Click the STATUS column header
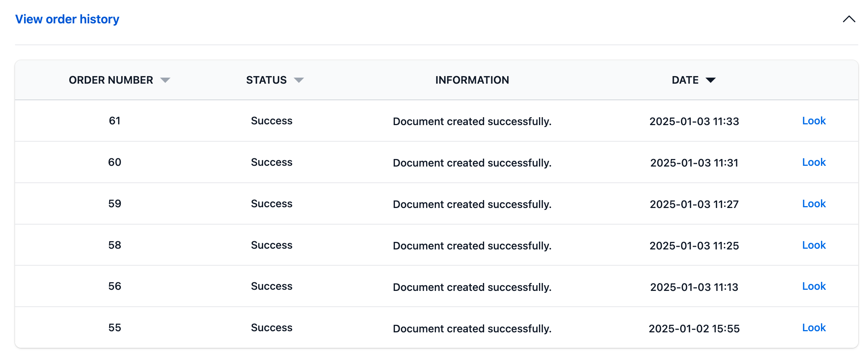This screenshot has height=364, width=868. point(266,80)
